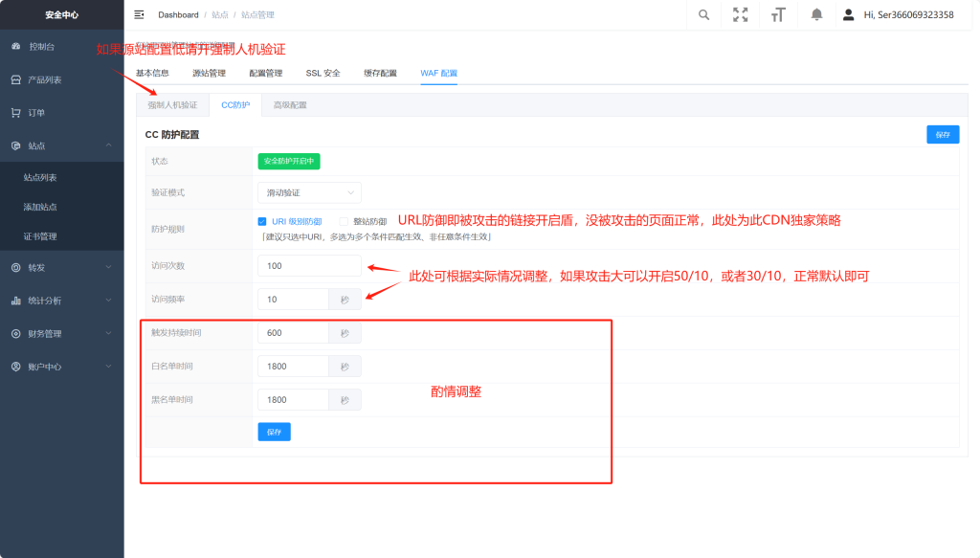Expand the 转发 sidebar menu
This screenshot has height=558, width=980.
click(61, 267)
